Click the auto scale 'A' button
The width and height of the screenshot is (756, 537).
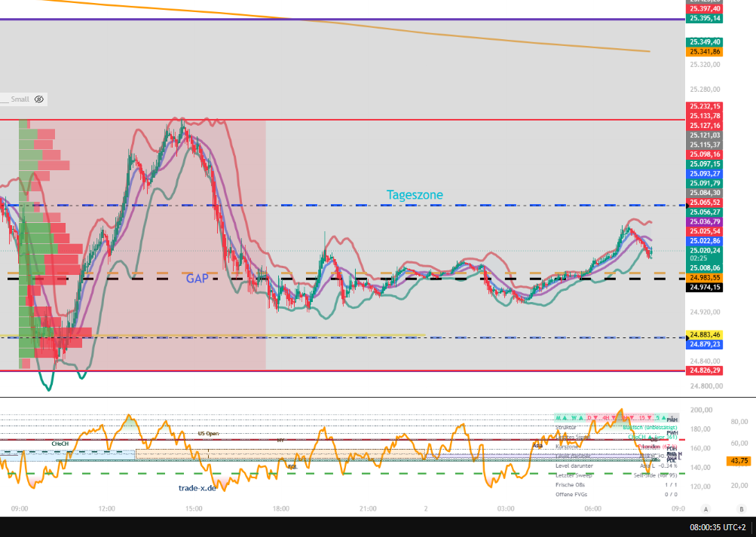coord(705,509)
